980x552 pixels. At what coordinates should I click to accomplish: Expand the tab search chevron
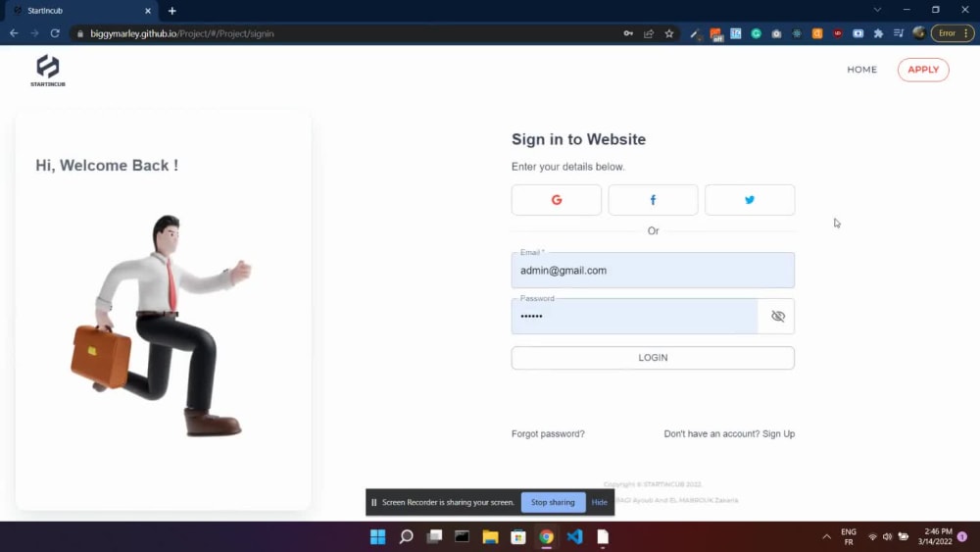pyautogui.click(x=877, y=10)
